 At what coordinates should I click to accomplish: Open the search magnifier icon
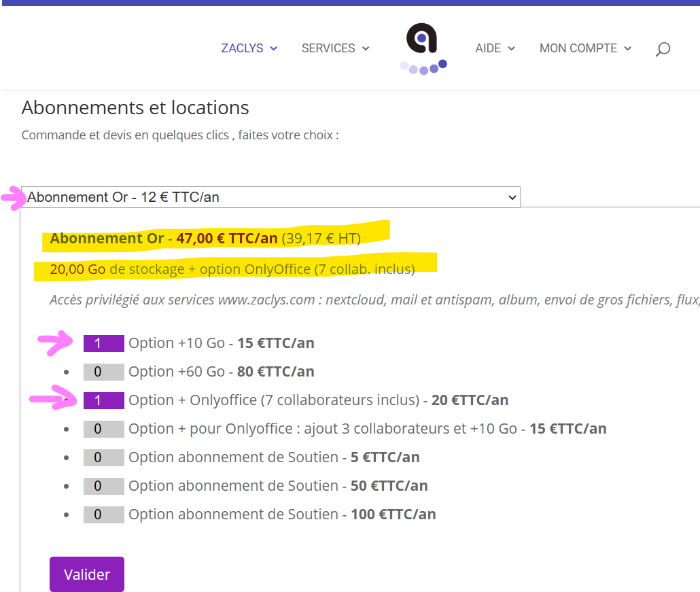[663, 49]
